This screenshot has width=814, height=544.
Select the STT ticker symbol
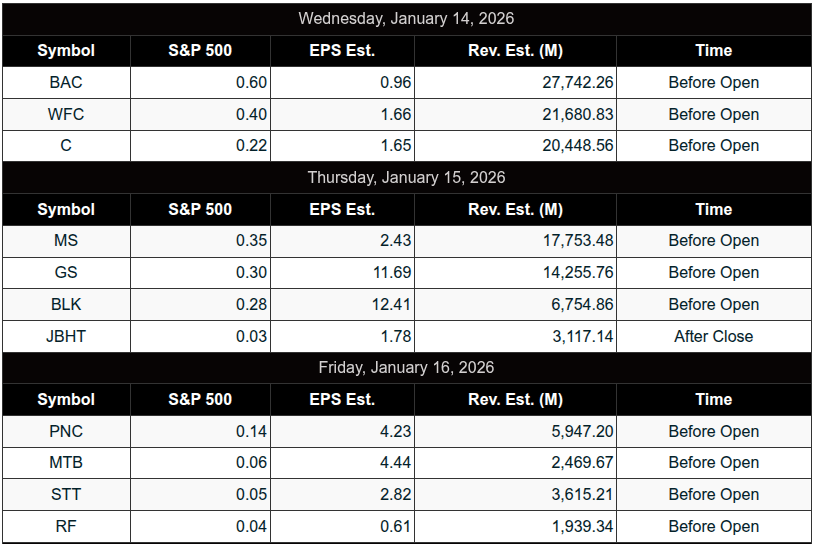(x=66, y=495)
